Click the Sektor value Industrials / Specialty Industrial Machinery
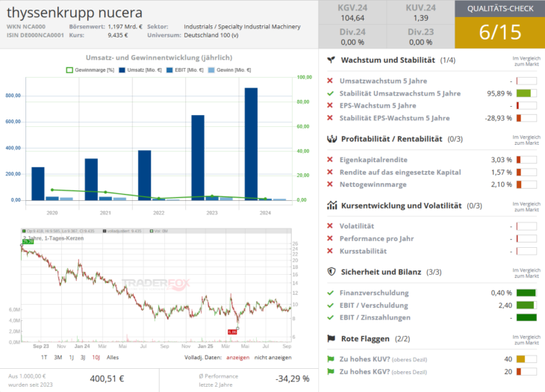This screenshot has height=392, width=545. point(242,26)
